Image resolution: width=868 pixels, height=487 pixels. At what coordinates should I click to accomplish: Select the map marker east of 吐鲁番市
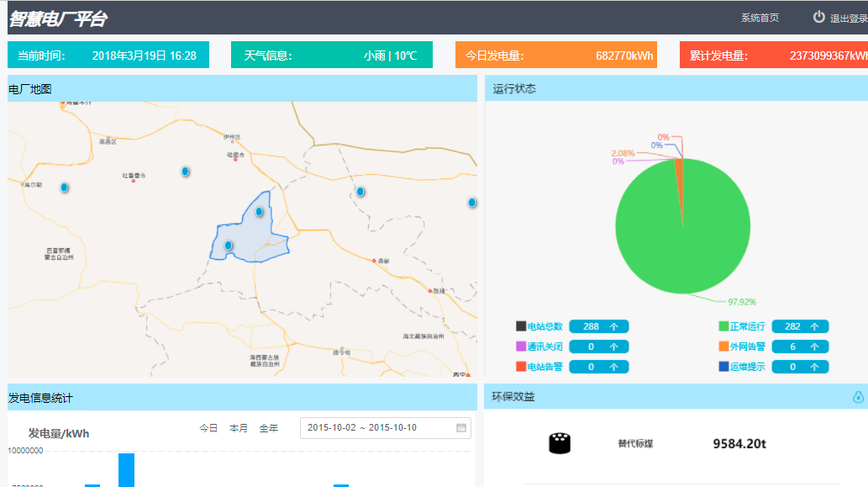186,172
